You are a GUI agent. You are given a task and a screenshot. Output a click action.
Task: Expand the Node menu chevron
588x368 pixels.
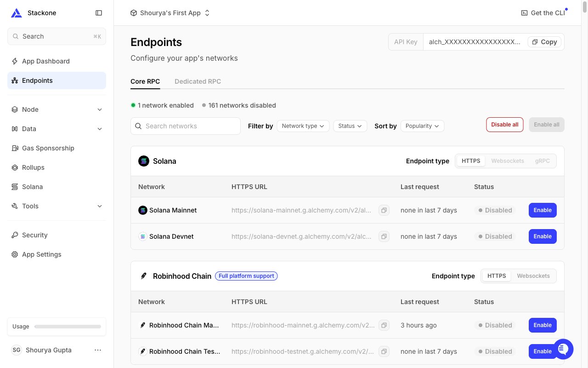coord(100,109)
